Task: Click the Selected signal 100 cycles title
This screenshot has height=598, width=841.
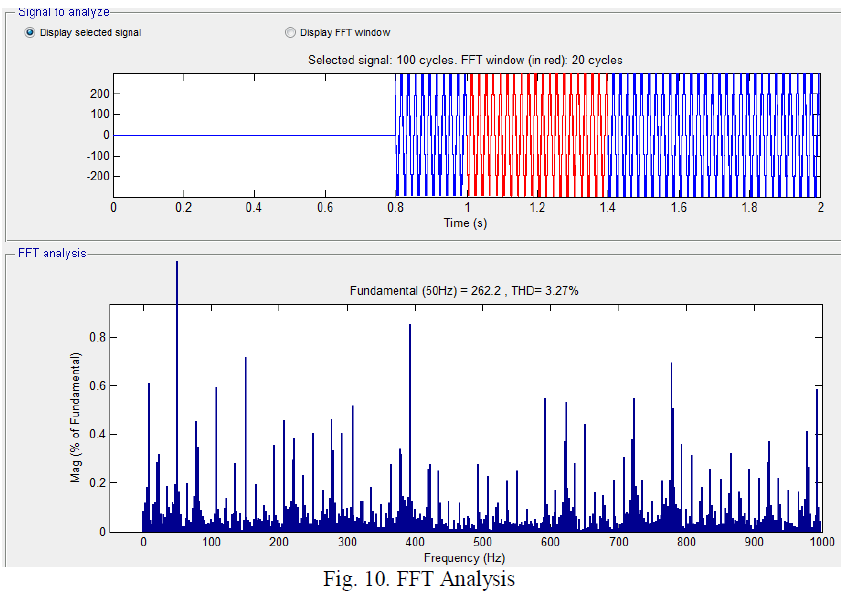Action: 465,60
